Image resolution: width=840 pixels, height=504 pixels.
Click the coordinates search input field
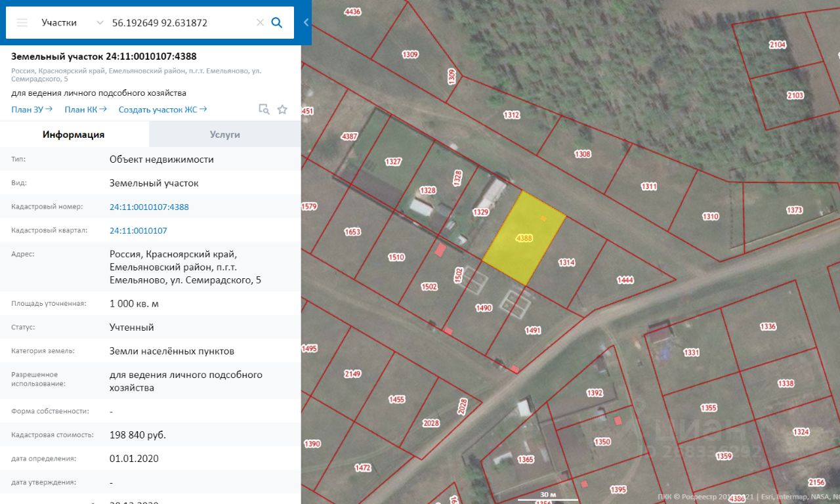[x=182, y=22]
